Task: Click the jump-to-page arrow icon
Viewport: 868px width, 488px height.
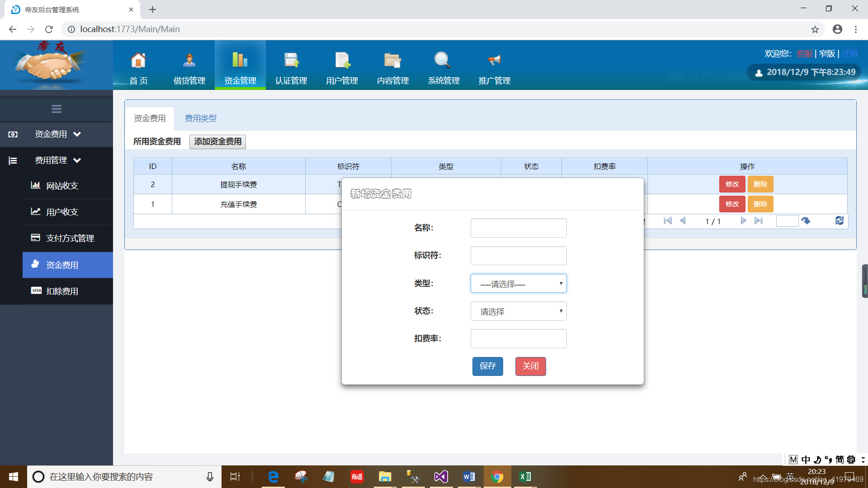Action: click(x=806, y=221)
